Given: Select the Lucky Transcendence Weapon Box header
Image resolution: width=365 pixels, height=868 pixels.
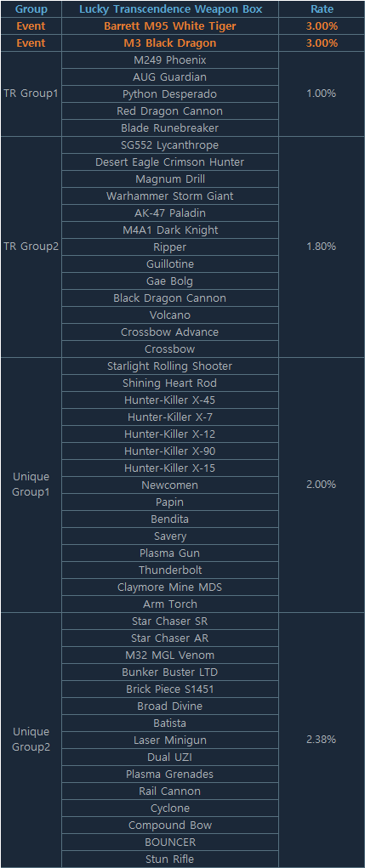Looking at the screenshot, I should [169, 9].
